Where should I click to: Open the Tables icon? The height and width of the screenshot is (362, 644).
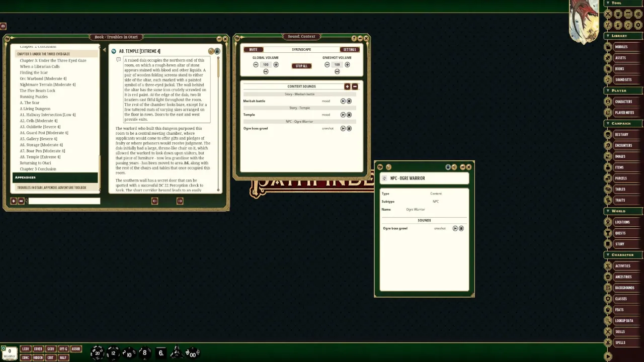[608, 189]
